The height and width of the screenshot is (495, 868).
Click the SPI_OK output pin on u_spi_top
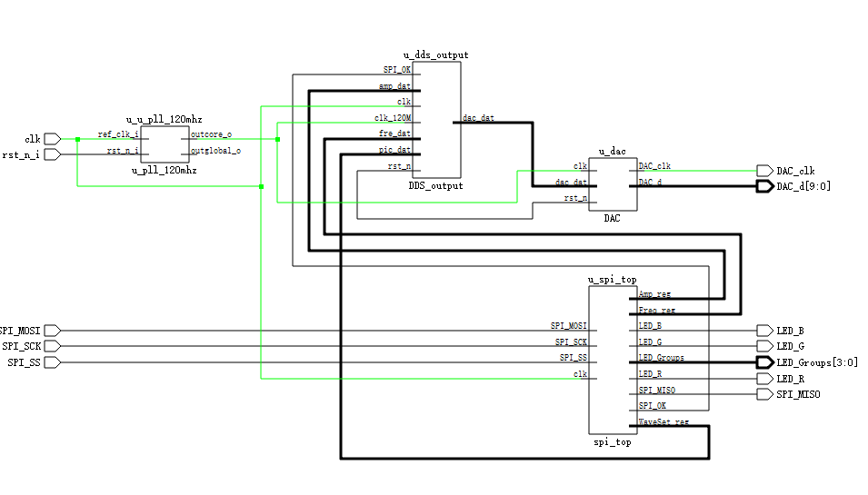click(x=653, y=406)
